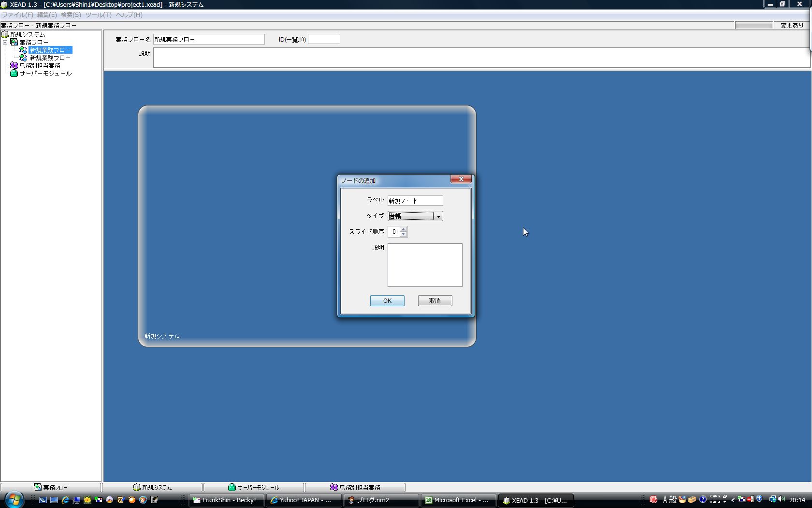Click the 変更あり status button
This screenshot has width=812, height=508.
pos(792,25)
